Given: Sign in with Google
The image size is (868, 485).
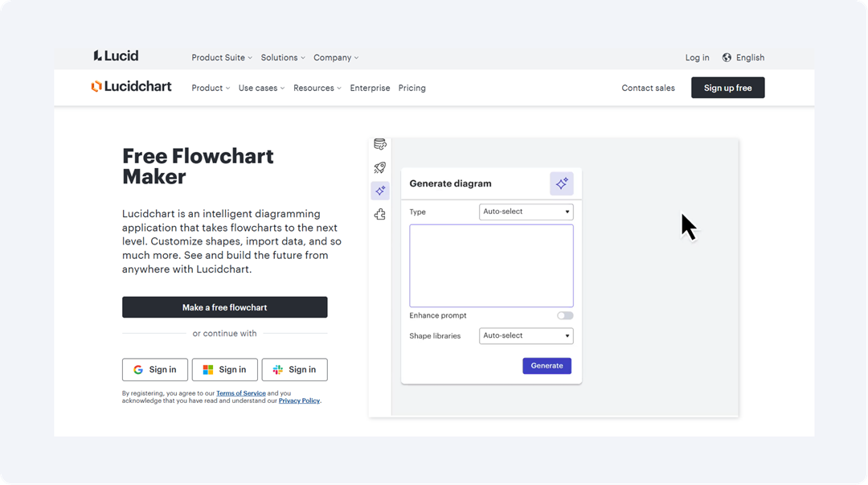Looking at the screenshot, I should 155,370.
